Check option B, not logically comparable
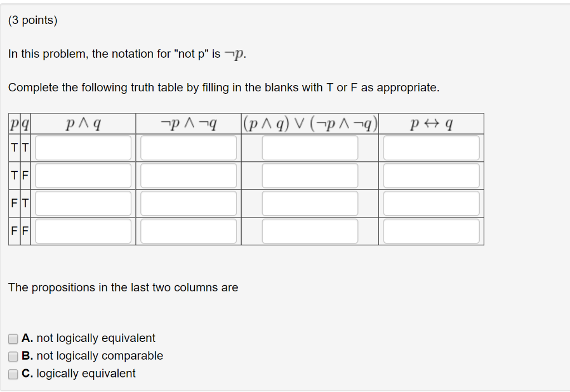 click(x=12, y=356)
